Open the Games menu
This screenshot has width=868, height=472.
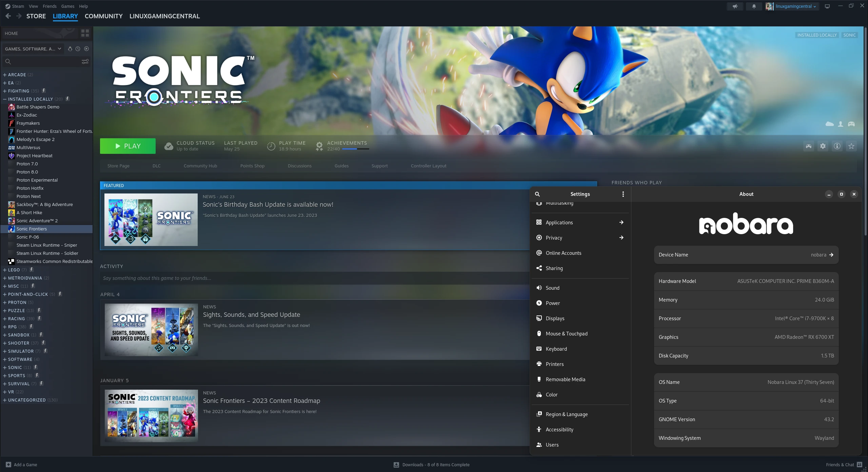68,6
